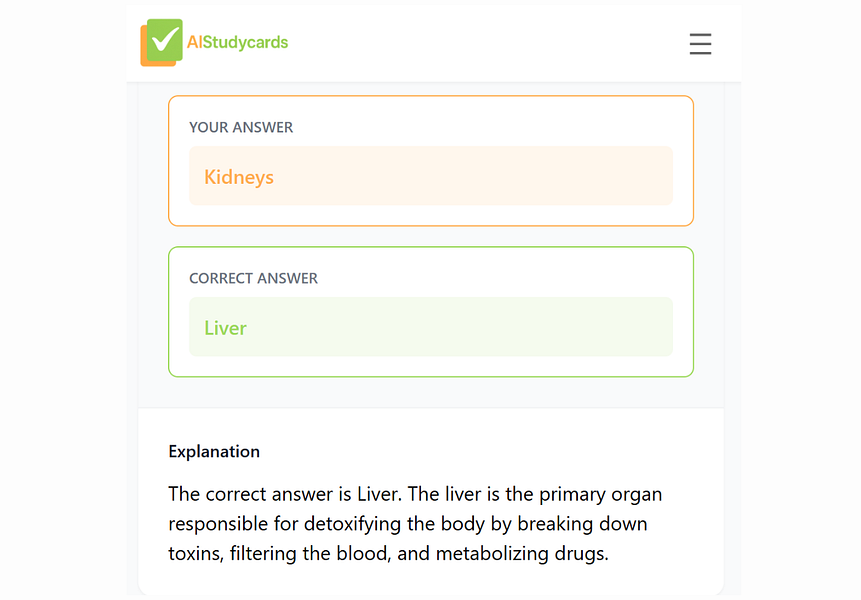The image size is (861, 600).
Task: Click the YOUR ANSWER section label
Action: point(241,127)
